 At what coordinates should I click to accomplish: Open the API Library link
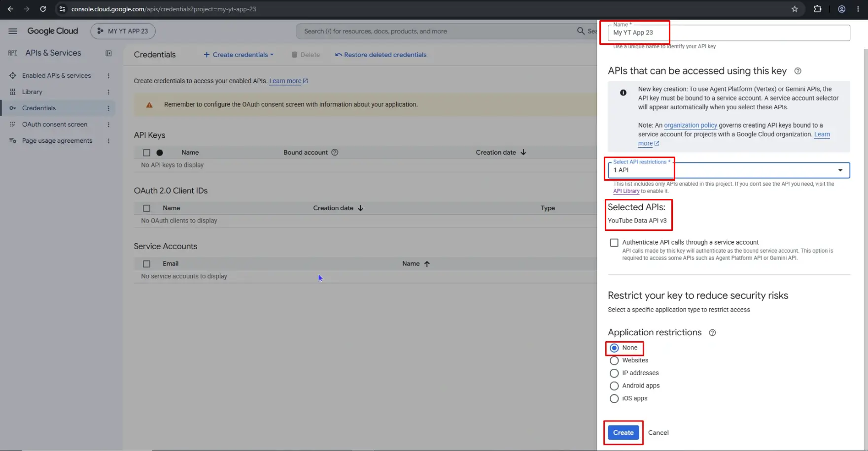[626, 191]
